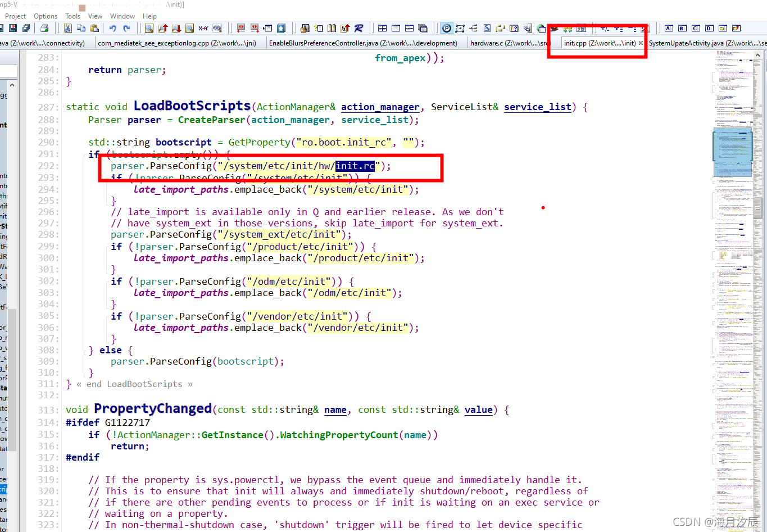Screen dimensions: 767x532
Task: Click the Go Forward navigation icon
Action: pos(255,28)
